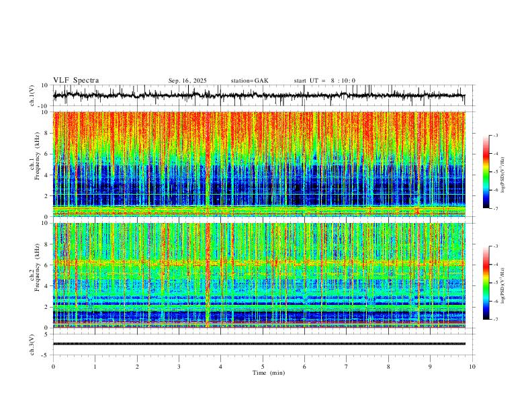The height and width of the screenshot is (411, 532).
Task: Click the "2" kHz tick on ch.2 spectrogram axis
Action: click(x=47, y=307)
